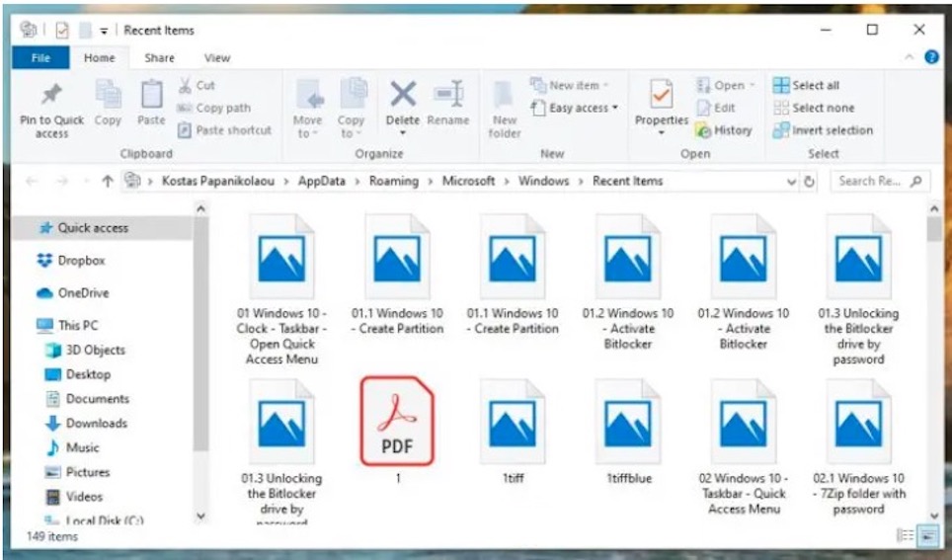The height and width of the screenshot is (560, 952).
Task: Collapse the ribbon with the chevron
Action: (909, 57)
